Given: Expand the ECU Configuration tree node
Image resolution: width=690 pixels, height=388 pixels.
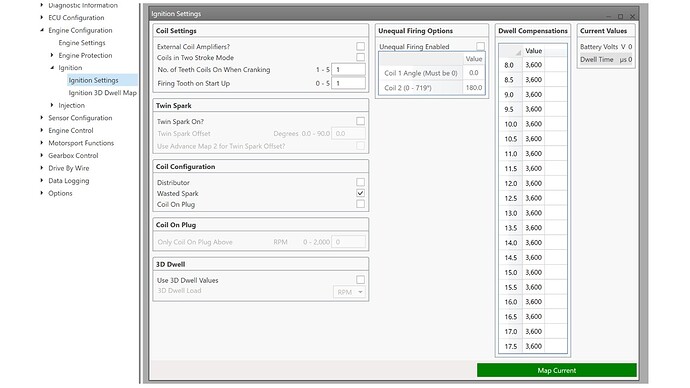Looking at the screenshot, I should pyautogui.click(x=42, y=18).
